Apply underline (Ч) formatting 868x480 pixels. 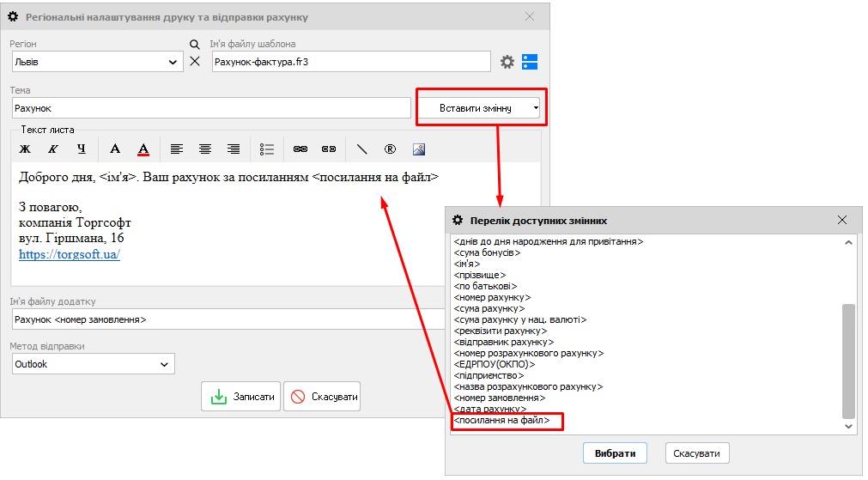coord(82,149)
